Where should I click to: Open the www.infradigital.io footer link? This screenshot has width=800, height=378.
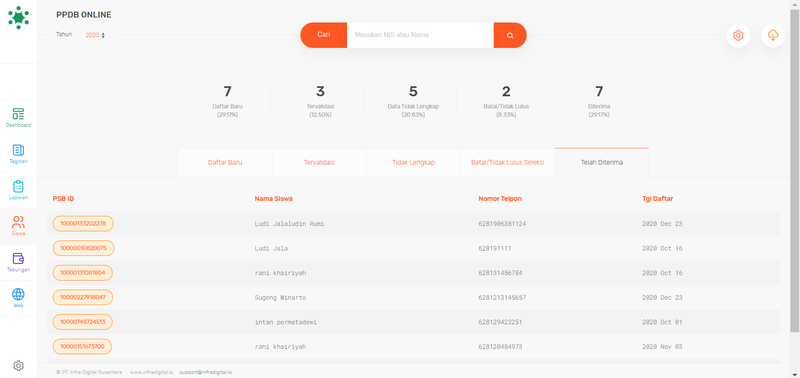[152, 372]
